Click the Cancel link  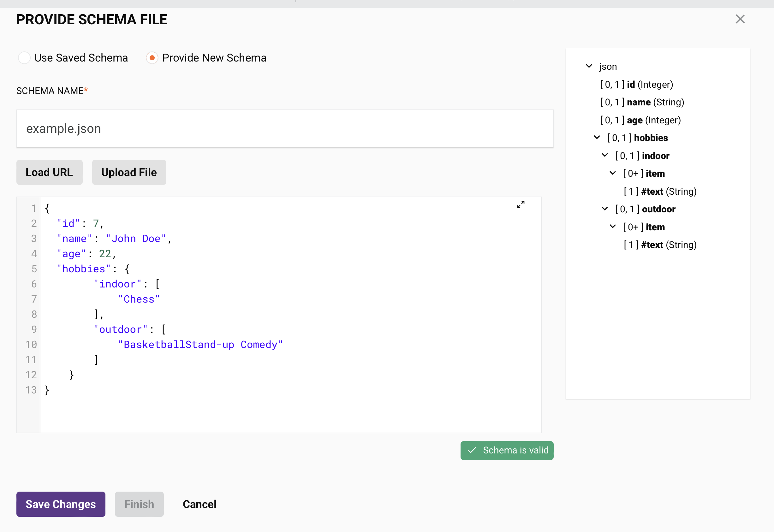pyautogui.click(x=199, y=504)
